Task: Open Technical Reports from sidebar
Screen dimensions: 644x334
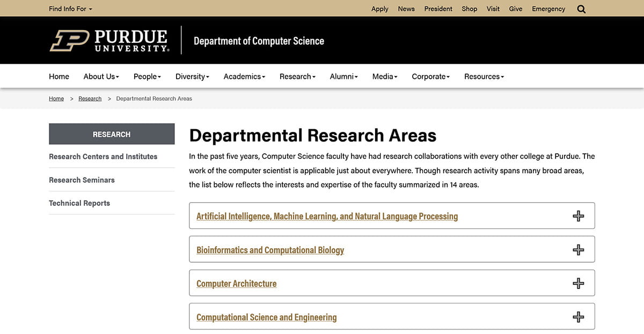Action: [79, 203]
